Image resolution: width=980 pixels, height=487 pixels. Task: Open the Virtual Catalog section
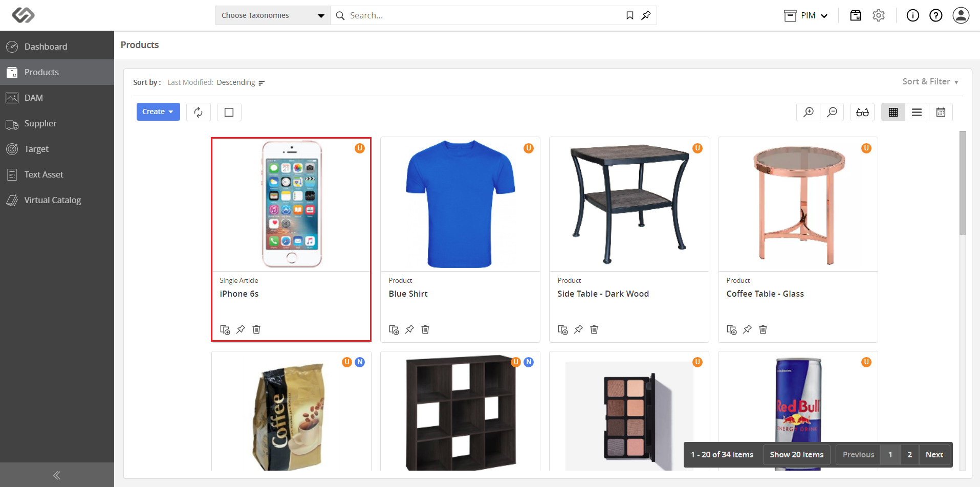[57, 200]
